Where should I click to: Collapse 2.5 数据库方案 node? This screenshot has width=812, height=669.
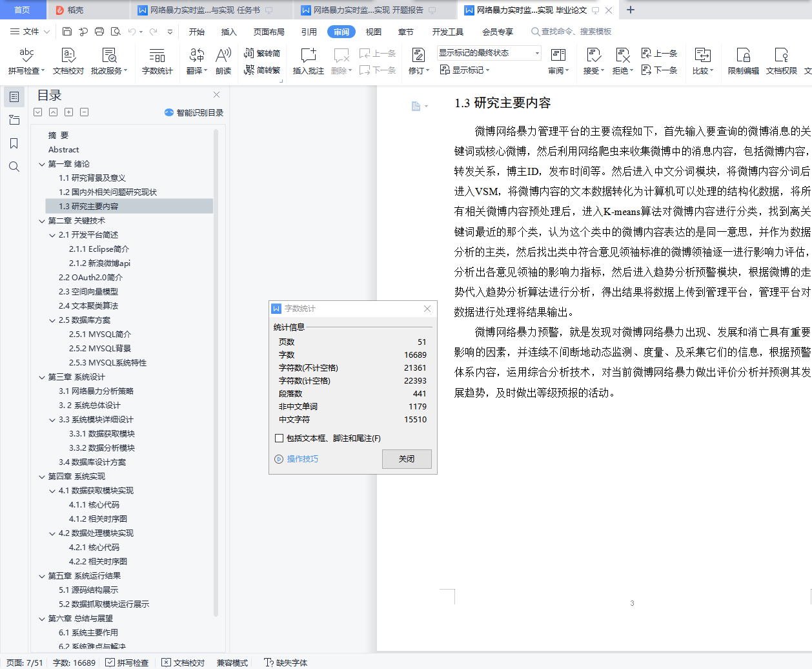[x=52, y=320]
